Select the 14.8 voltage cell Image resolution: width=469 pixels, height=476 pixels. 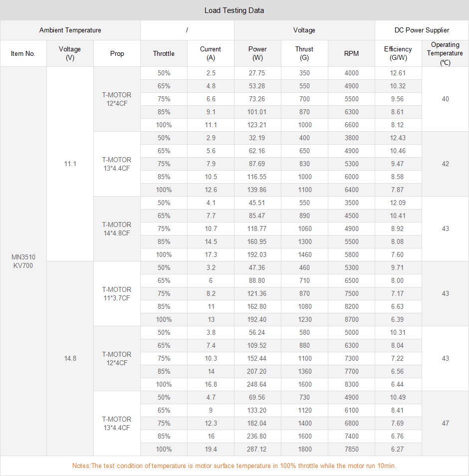[70, 358]
